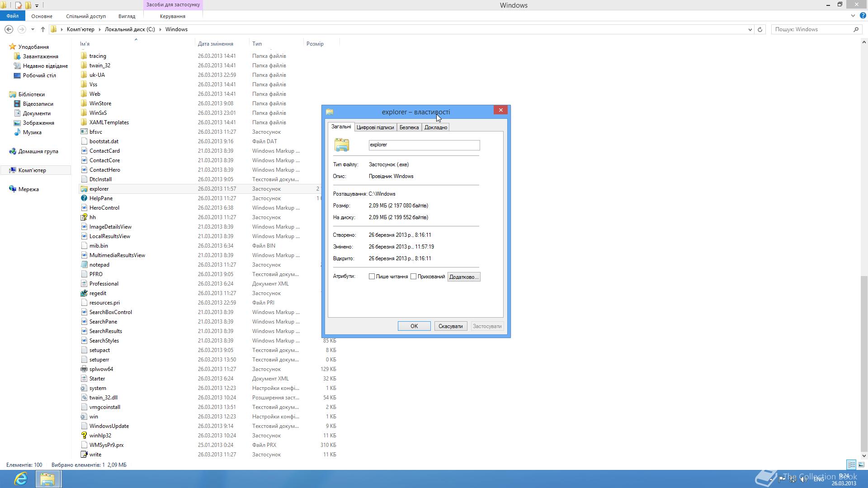Open the Спільний доступ ribbon tab

click(x=86, y=16)
